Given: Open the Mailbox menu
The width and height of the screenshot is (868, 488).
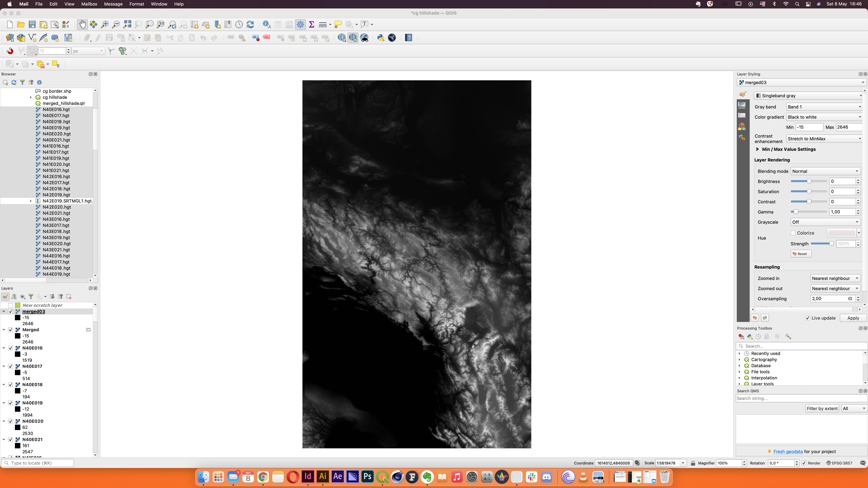Looking at the screenshot, I should 89,4.
